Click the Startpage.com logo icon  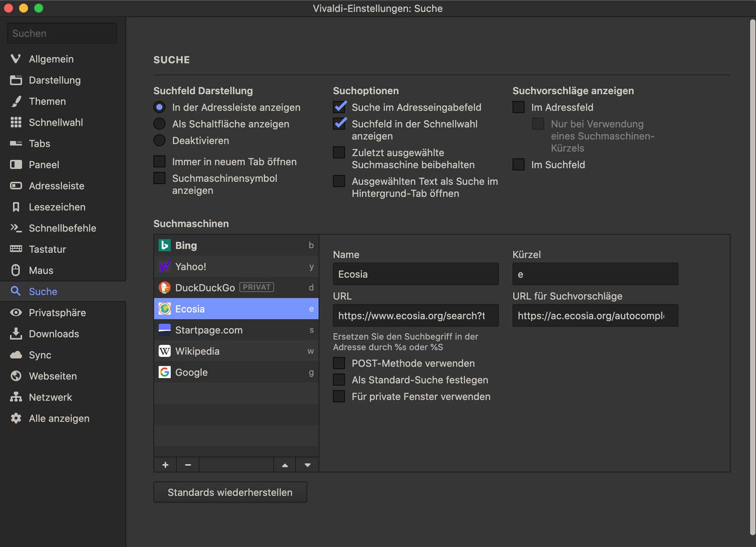164,330
